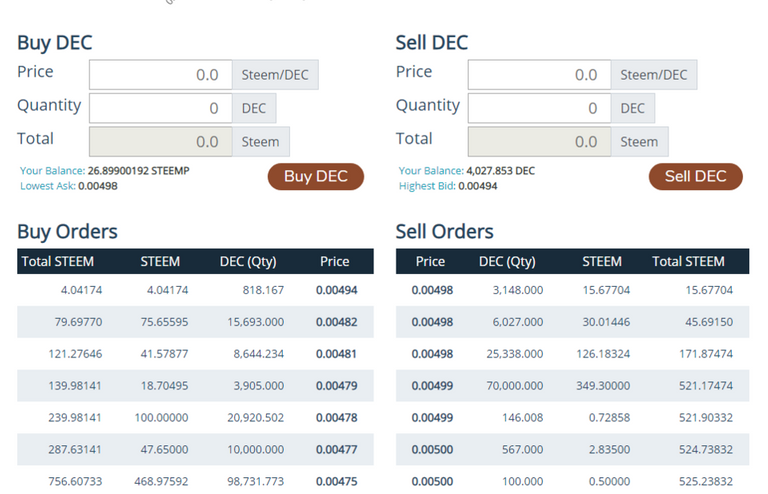Click the Highest Bid link
This screenshot has width=768, height=494.
[x=427, y=186]
